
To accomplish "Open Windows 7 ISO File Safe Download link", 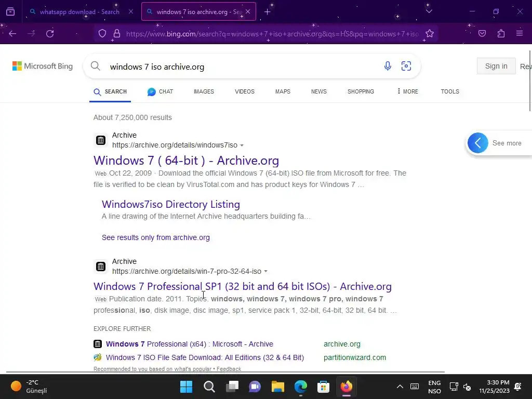I will tap(205, 357).
